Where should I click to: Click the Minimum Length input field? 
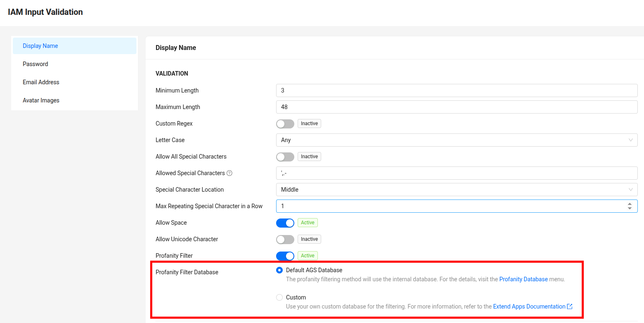(456, 90)
